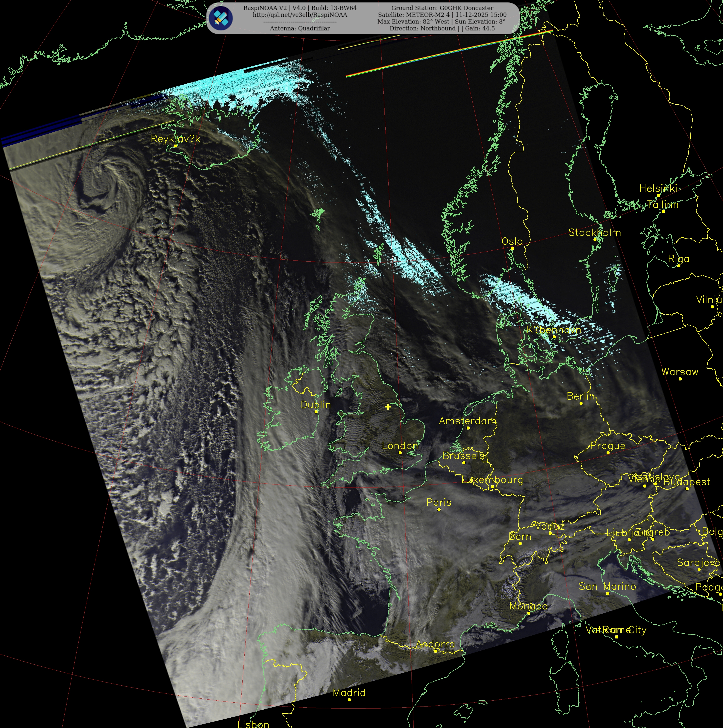Click the yellow ground station cross marker
The image size is (723, 728).
[x=388, y=407]
